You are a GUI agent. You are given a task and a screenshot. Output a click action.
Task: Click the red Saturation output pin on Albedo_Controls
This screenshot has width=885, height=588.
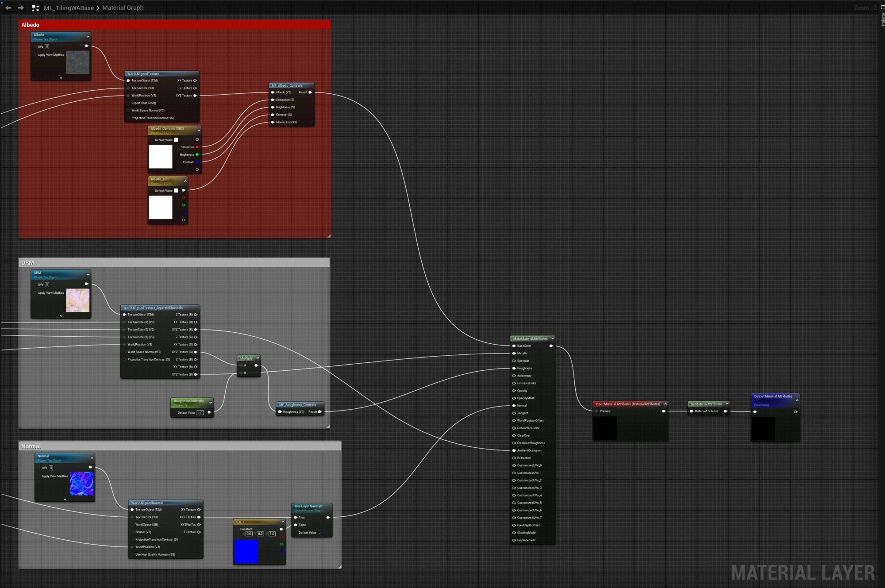coord(197,147)
